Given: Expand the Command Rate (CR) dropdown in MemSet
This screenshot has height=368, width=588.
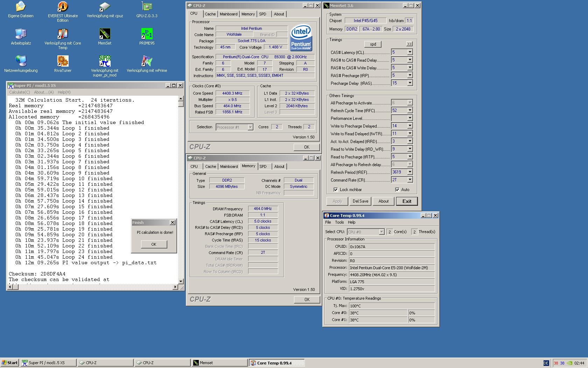Looking at the screenshot, I should tap(410, 180).
